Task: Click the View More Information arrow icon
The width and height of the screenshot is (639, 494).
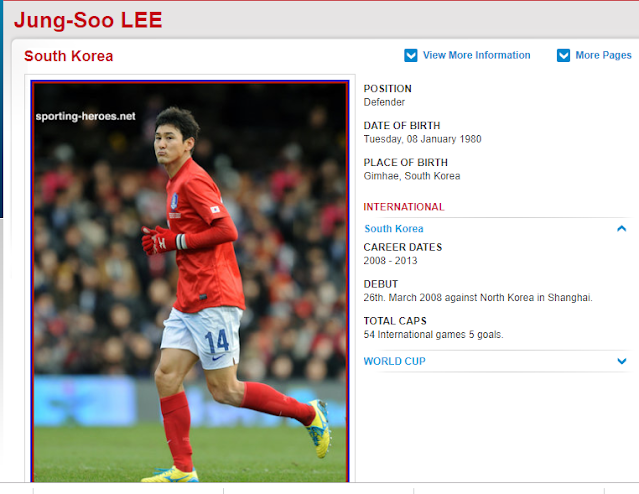Action: tap(410, 55)
